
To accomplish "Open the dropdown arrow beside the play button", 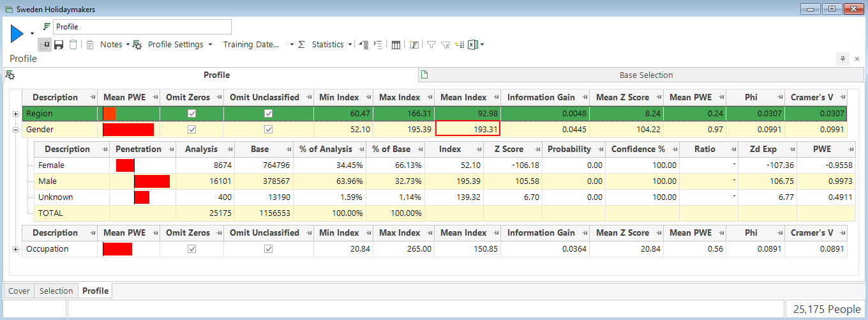I will tap(32, 33).
